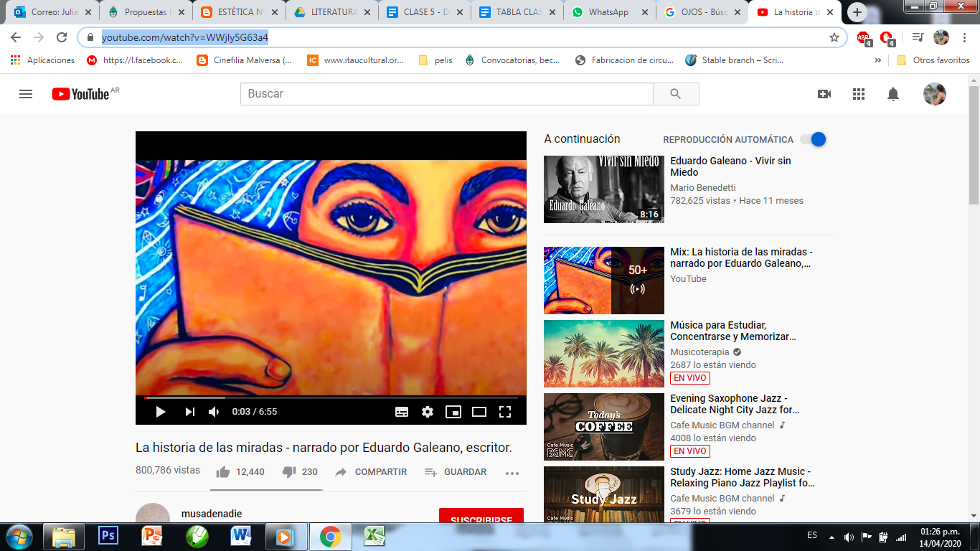
Task: Click the video progress bar
Action: [331, 397]
